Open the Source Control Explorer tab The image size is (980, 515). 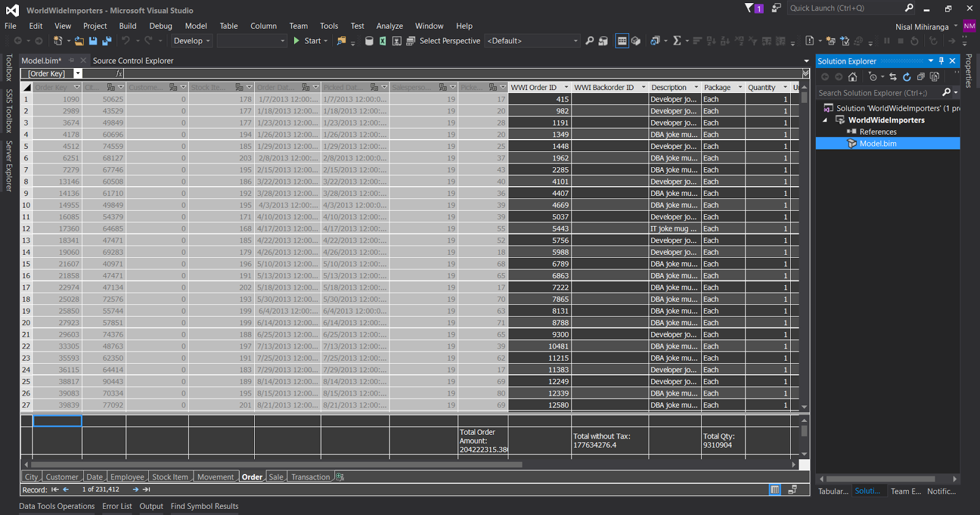(x=133, y=61)
